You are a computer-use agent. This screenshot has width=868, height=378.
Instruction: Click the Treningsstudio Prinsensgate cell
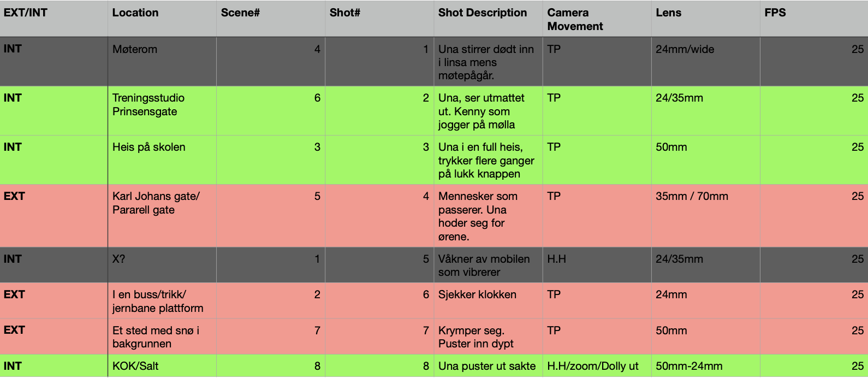162,111
